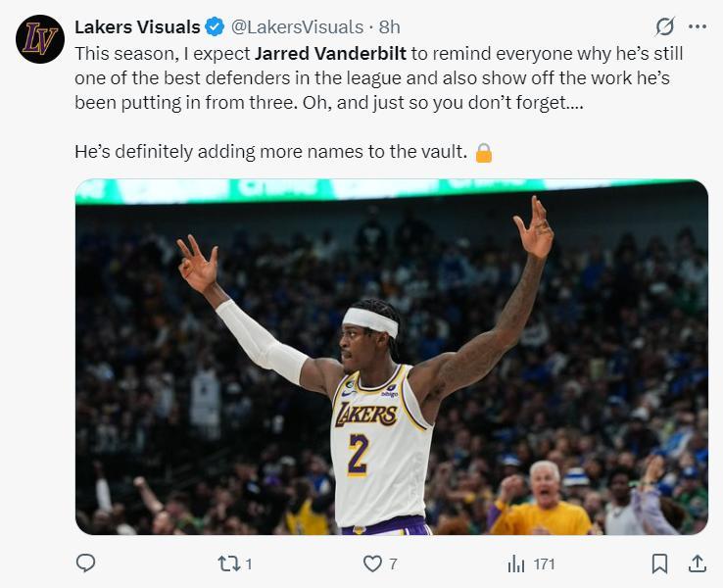The height and width of the screenshot is (588, 723).
Task: Click the 171 views count
Action: point(544,563)
